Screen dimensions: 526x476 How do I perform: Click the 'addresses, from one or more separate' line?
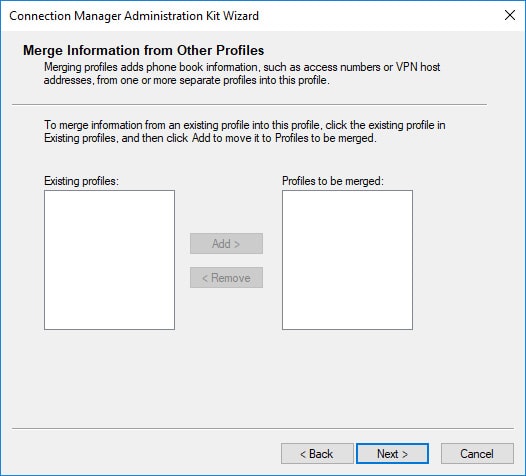click(x=187, y=81)
